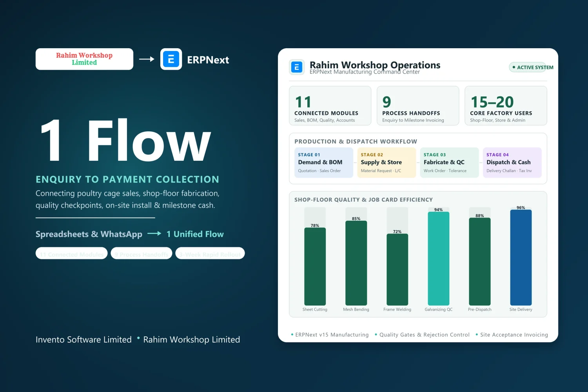588x392 pixels.
Task: Click the ERPNext icon in the Operations header
Action: point(297,67)
